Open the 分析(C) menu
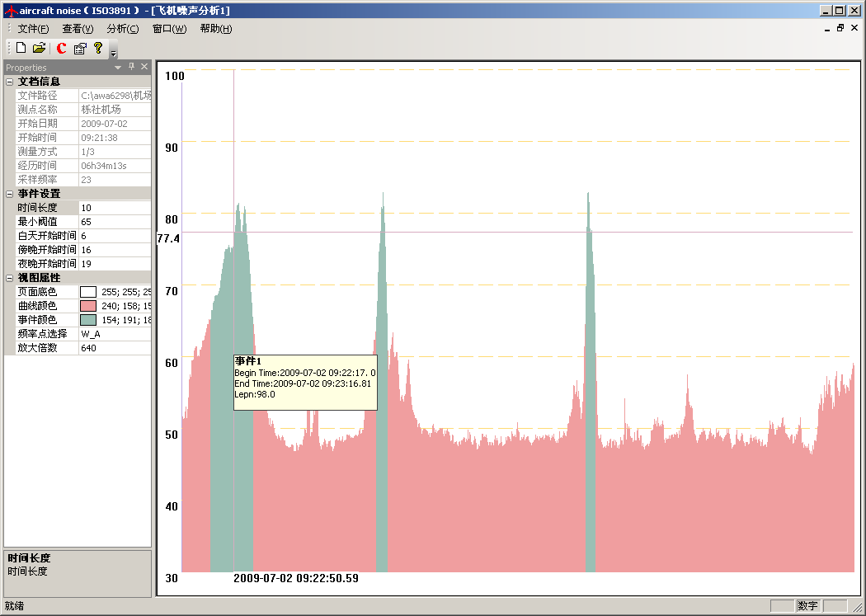 [122, 29]
